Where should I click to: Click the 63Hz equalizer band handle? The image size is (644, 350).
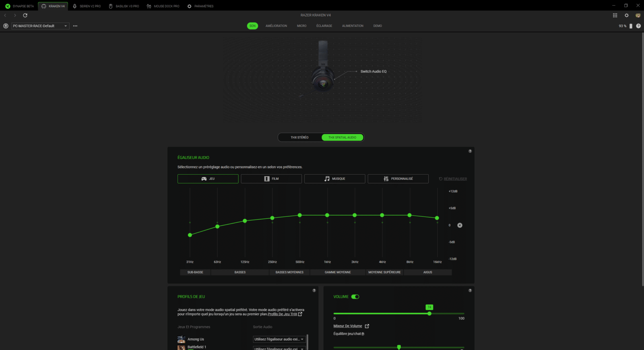[217, 226]
